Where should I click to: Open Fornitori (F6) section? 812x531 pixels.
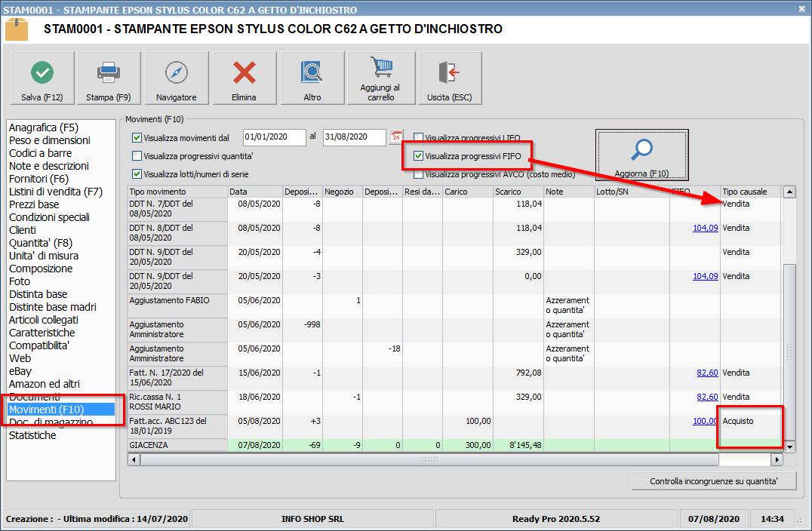38,179
